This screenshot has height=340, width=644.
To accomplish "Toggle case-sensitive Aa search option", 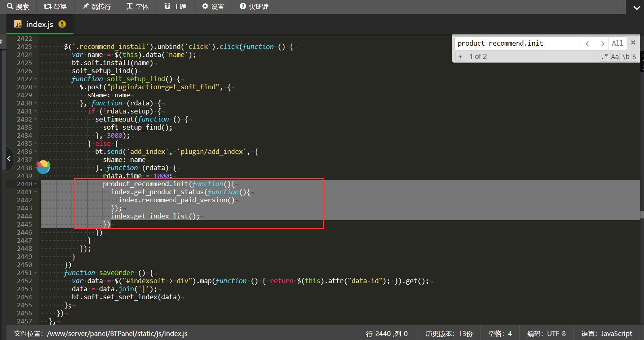I will click(x=615, y=57).
